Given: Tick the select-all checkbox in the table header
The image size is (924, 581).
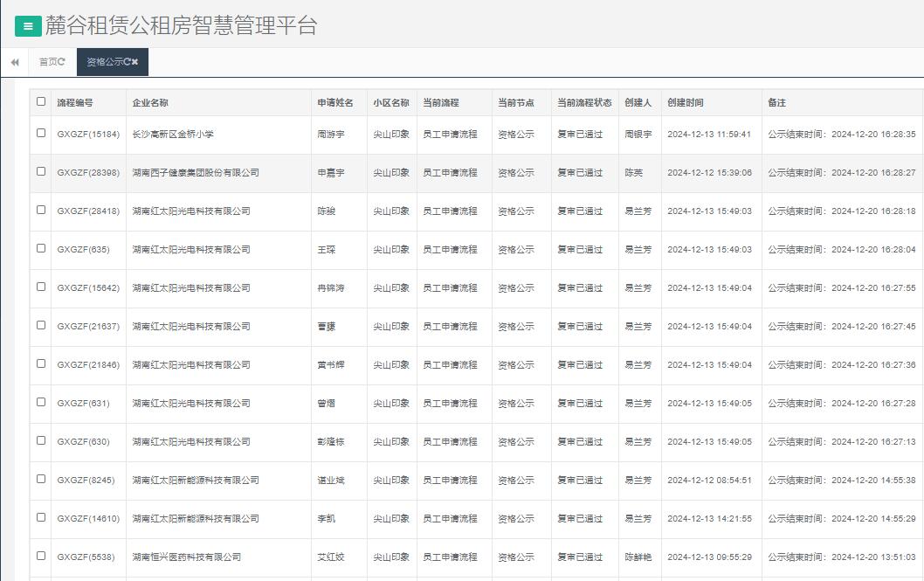Looking at the screenshot, I should pyautogui.click(x=41, y=101).
